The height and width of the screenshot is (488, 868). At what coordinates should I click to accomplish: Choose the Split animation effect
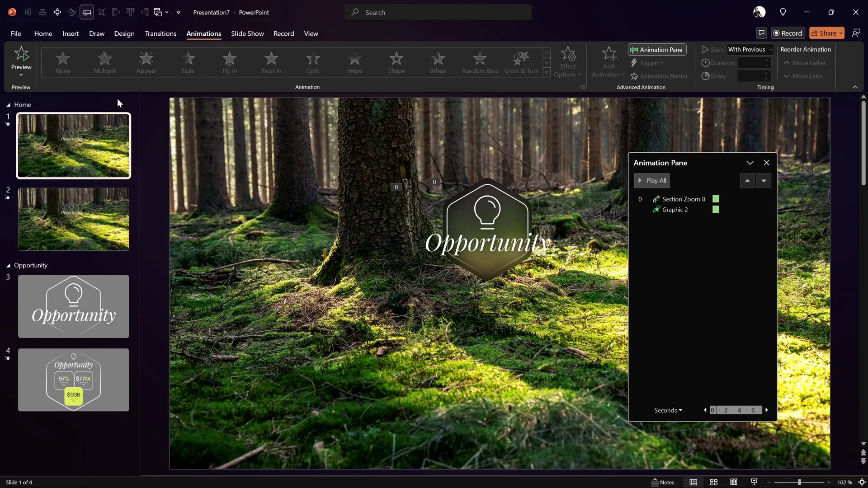pyautogui.click(x=313, y=62)
